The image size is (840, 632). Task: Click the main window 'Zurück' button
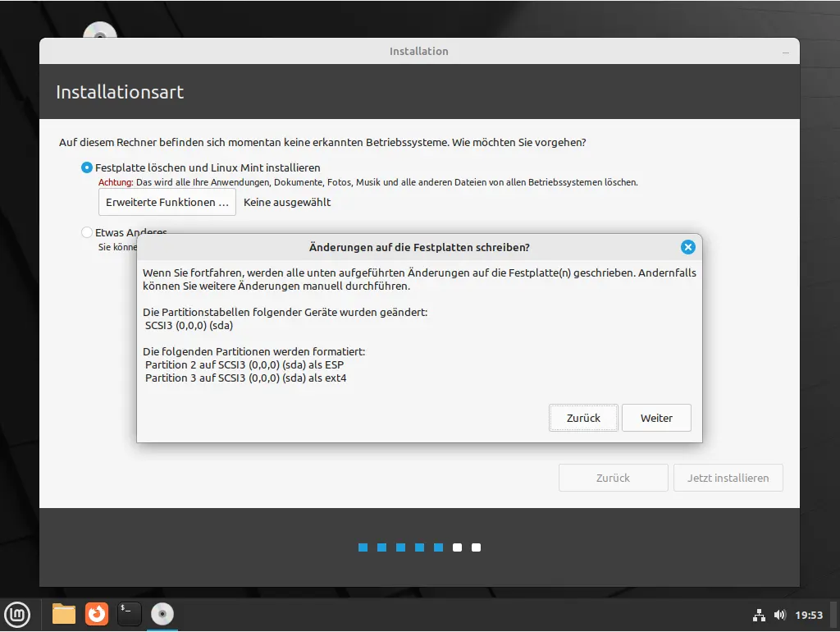613,478
